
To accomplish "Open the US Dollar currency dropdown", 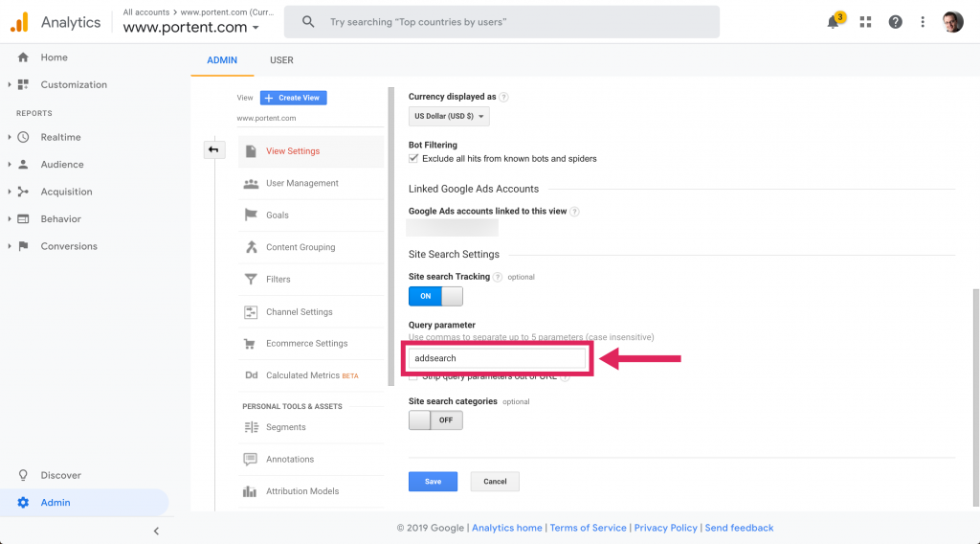I will 449,116.
